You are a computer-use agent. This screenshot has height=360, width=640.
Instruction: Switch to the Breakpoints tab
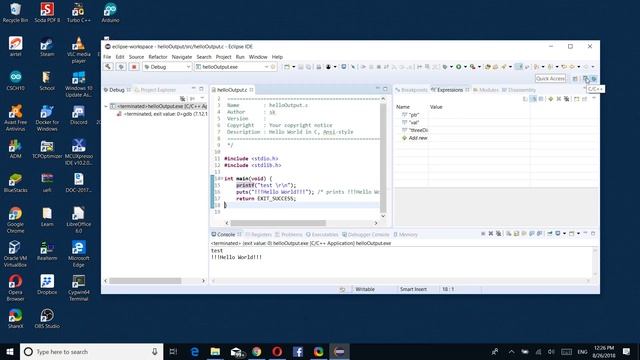click(411, 90)
